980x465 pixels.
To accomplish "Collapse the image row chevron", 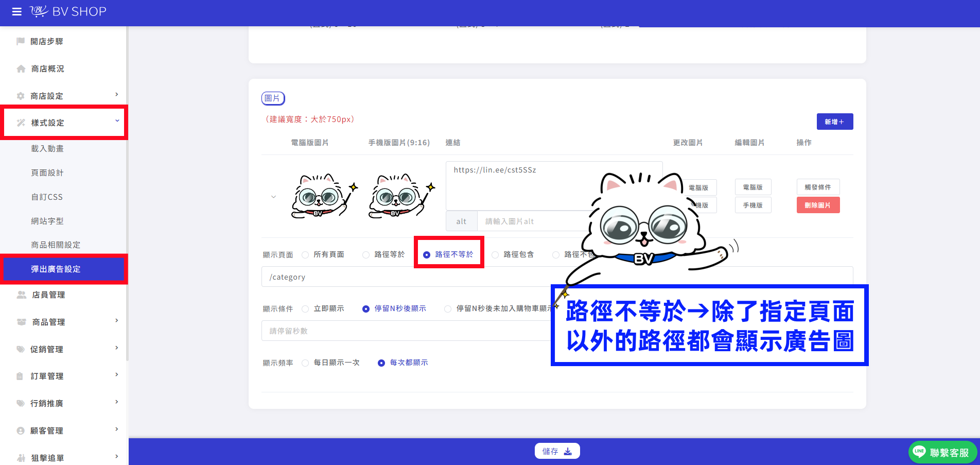I will click(273, 197).
